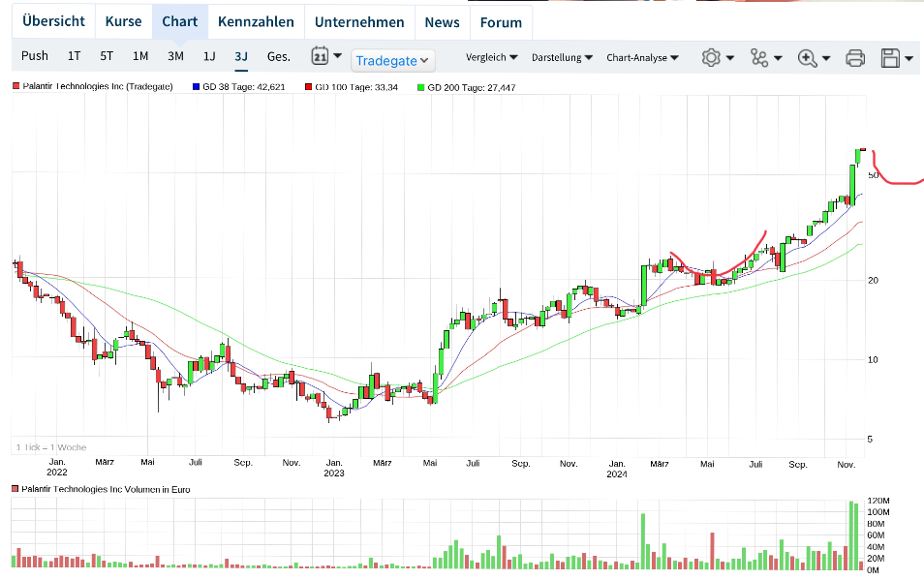
Task: Click the settings gear icon
Action: tap(711, 58)
